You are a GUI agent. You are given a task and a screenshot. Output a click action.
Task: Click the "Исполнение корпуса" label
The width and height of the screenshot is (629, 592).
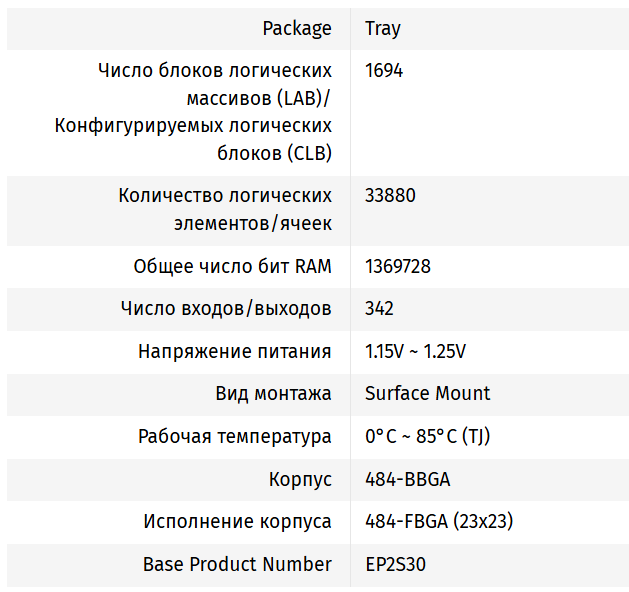pos(237,521)
